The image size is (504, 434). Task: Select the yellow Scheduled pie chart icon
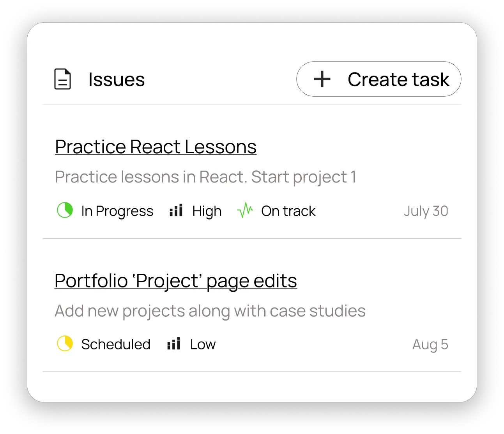pyautogui.click(x=65, y=344)
